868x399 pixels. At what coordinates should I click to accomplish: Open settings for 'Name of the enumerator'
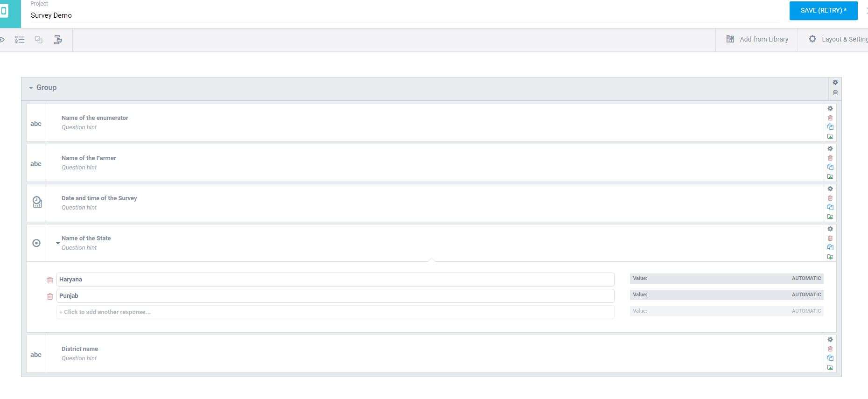[830, 109]
